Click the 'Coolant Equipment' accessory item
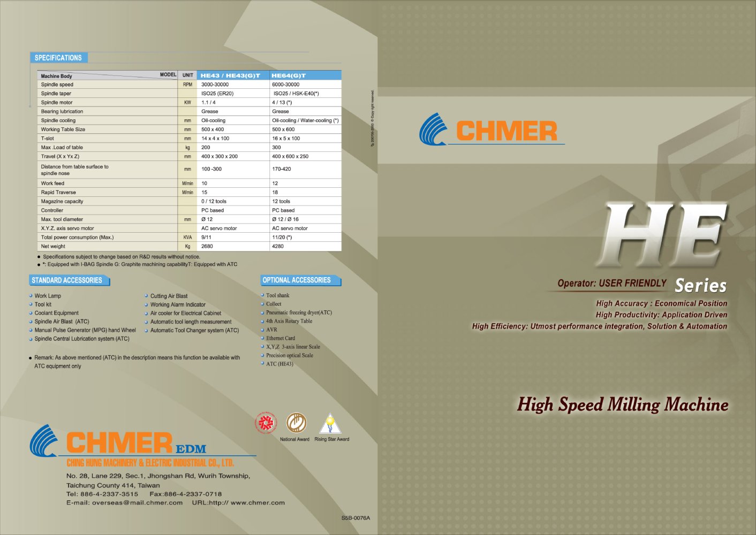 pos(57,313)
